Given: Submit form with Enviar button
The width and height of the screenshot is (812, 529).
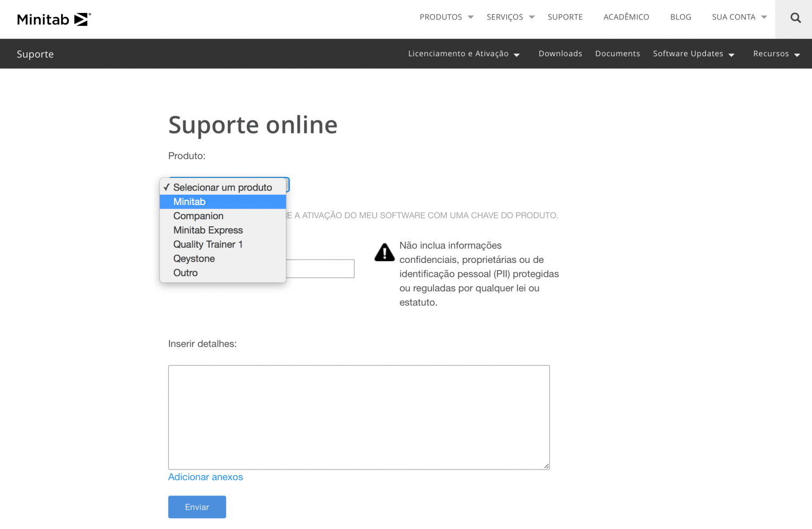Looking at the screenshot, I should tap(197, 507).
